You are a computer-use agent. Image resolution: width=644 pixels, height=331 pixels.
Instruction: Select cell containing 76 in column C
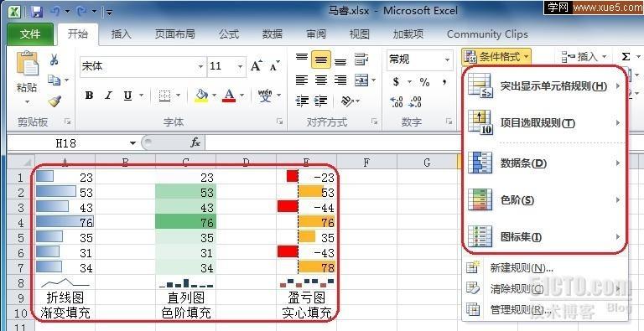[185, 223]
